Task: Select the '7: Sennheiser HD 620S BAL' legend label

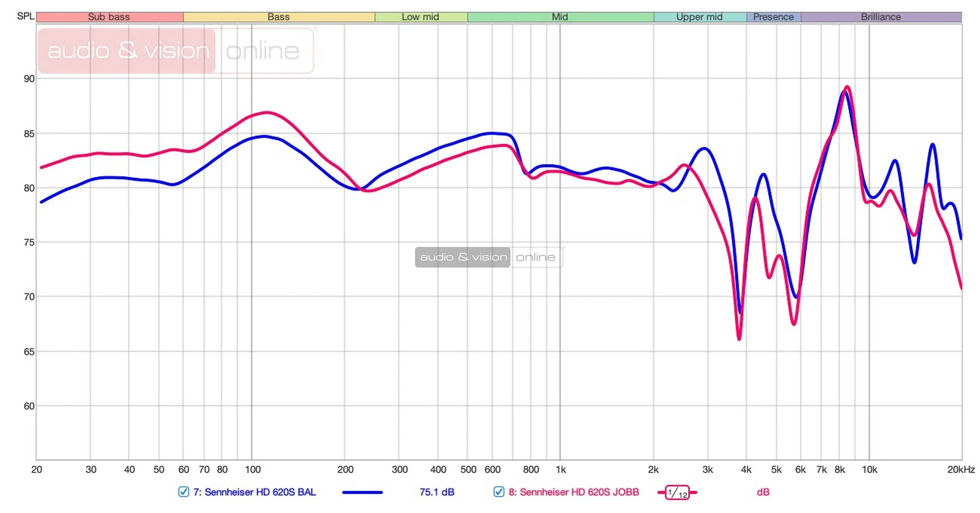Action: 254,492
